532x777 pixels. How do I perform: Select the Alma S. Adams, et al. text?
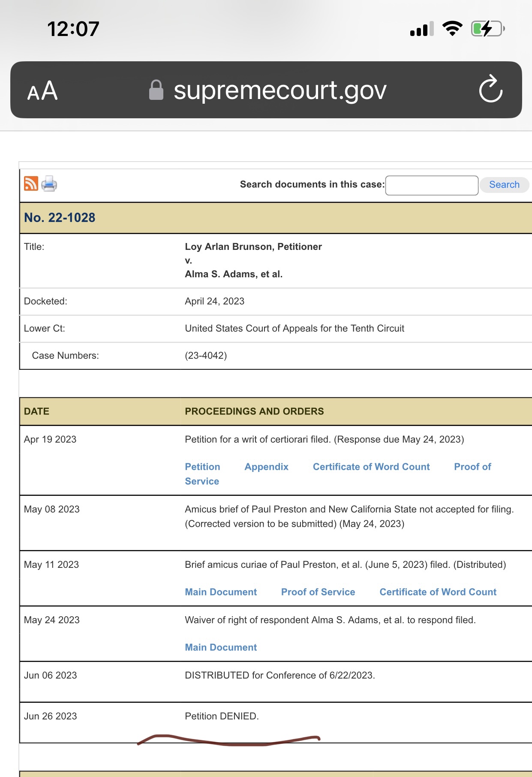click(234, 274)
